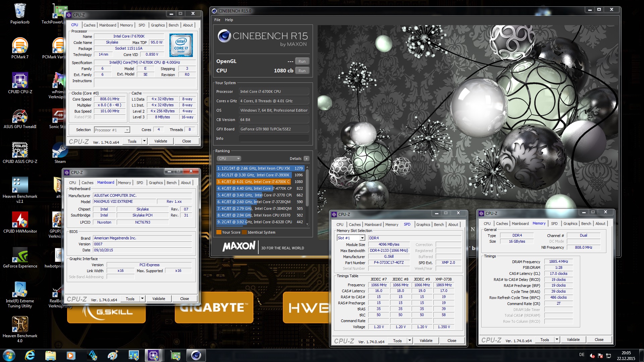Click the MAXIMUS VIII EXTREME model field
The height and width of the screenshot is (362, 644).
[125, 202]
